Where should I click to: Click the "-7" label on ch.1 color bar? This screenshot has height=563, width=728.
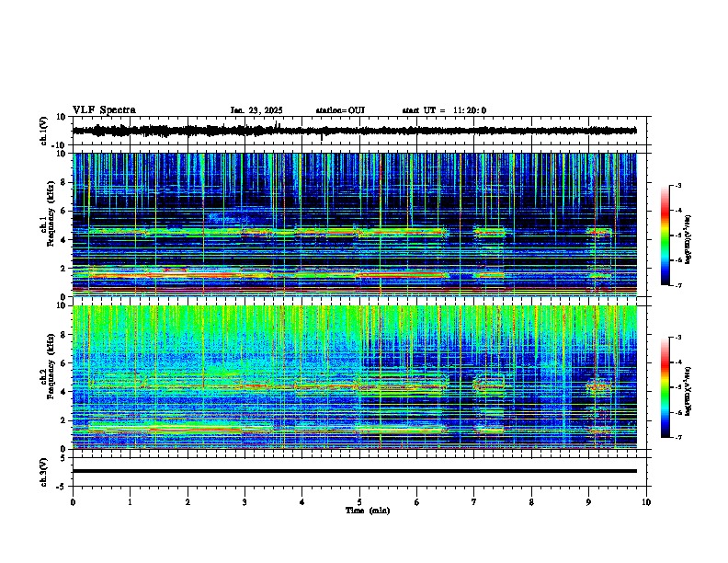tap(677, 285)
